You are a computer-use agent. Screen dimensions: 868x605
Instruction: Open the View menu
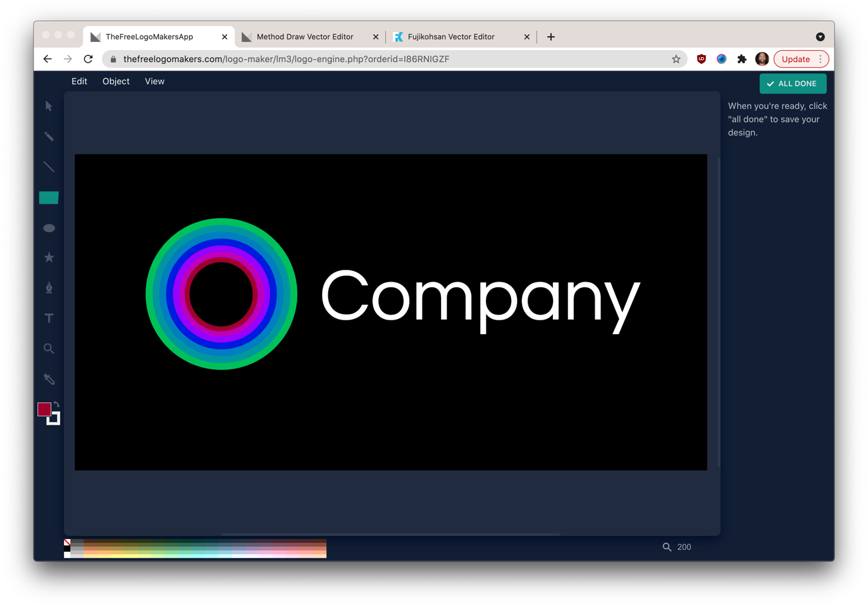pos(154,81)
